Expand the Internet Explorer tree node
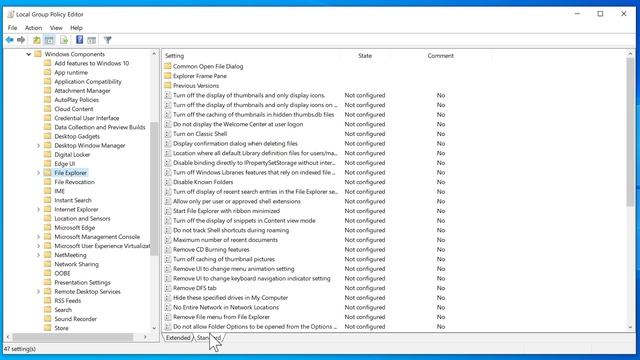Image resolution: width=640 pixels, height=360 pixels. click(38, 209)
